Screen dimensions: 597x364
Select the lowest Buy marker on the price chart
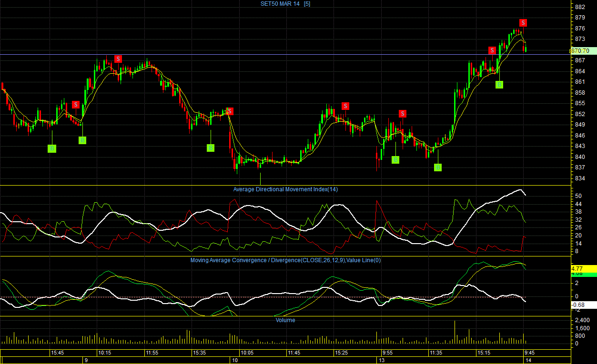438,167
